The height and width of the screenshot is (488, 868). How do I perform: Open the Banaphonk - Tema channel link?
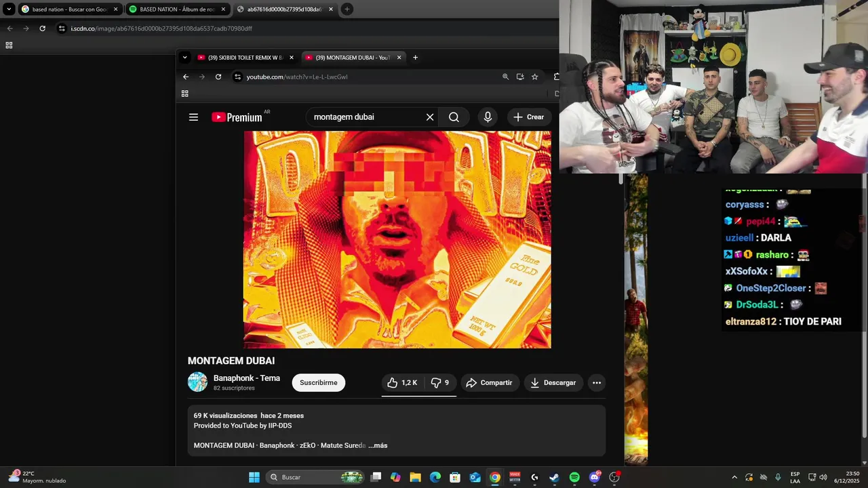click(247, 378)
